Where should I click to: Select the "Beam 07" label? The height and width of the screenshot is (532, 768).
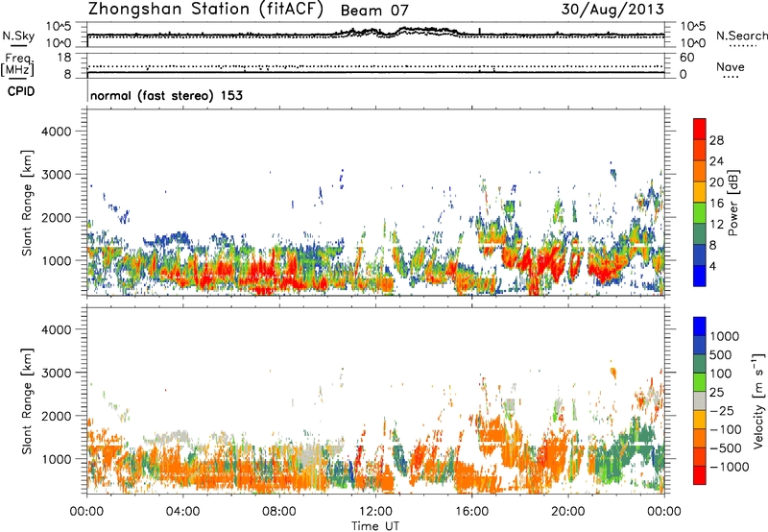tap(374, 11)
